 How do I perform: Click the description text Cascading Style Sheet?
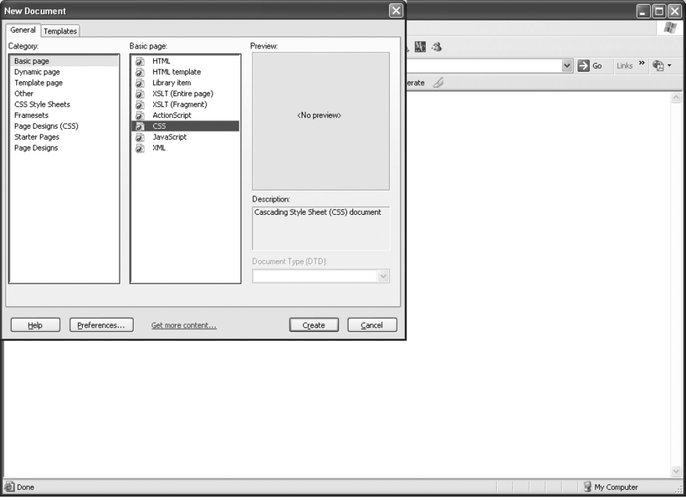(x=318, y=212)
